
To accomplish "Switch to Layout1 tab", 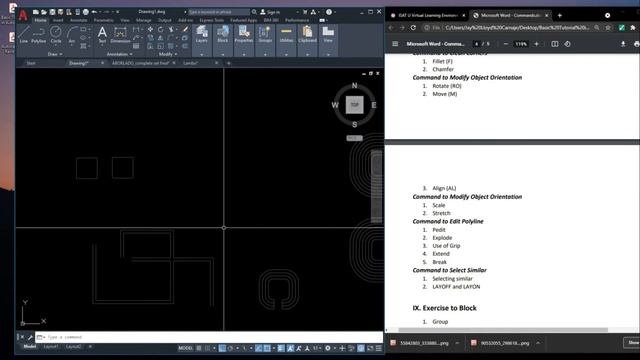I will point(51,347).
